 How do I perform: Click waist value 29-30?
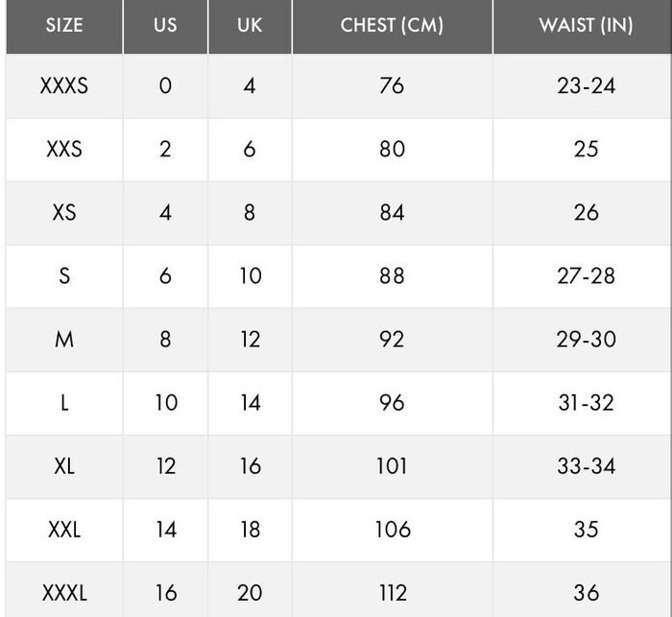586,340
